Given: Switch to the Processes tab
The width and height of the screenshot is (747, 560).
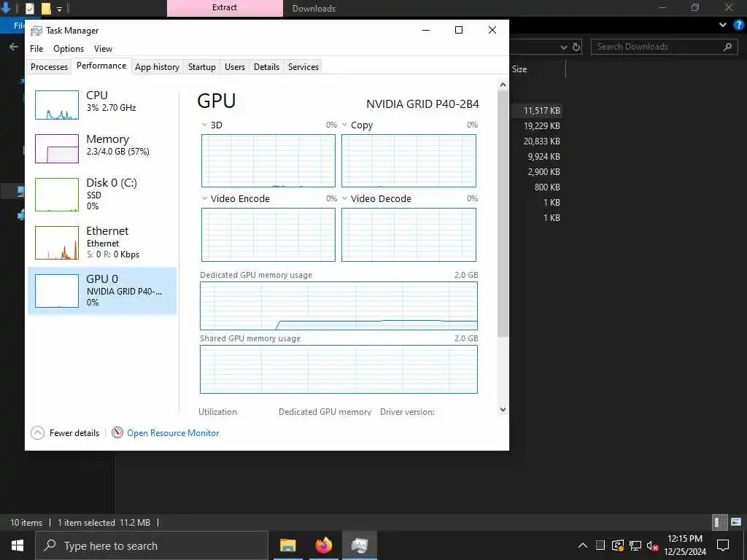Looking at the screenshot, I should click(49, 66).
